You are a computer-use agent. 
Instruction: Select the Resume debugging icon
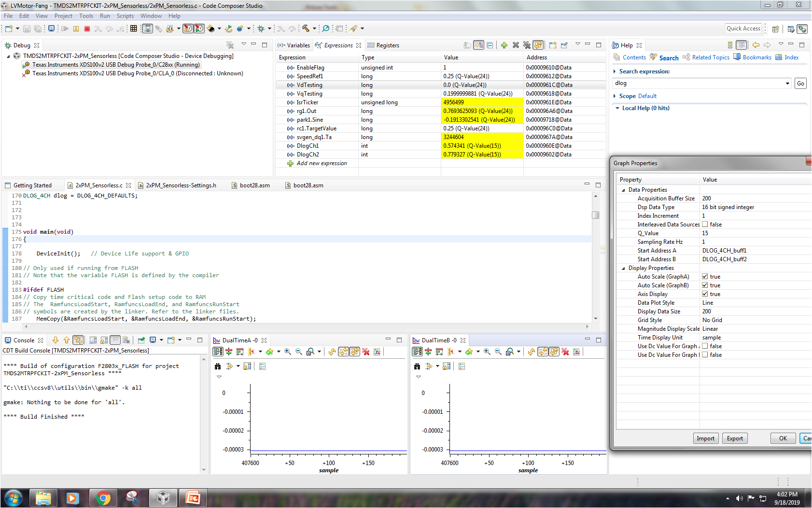pyautogui.click(x=65, y=28)
